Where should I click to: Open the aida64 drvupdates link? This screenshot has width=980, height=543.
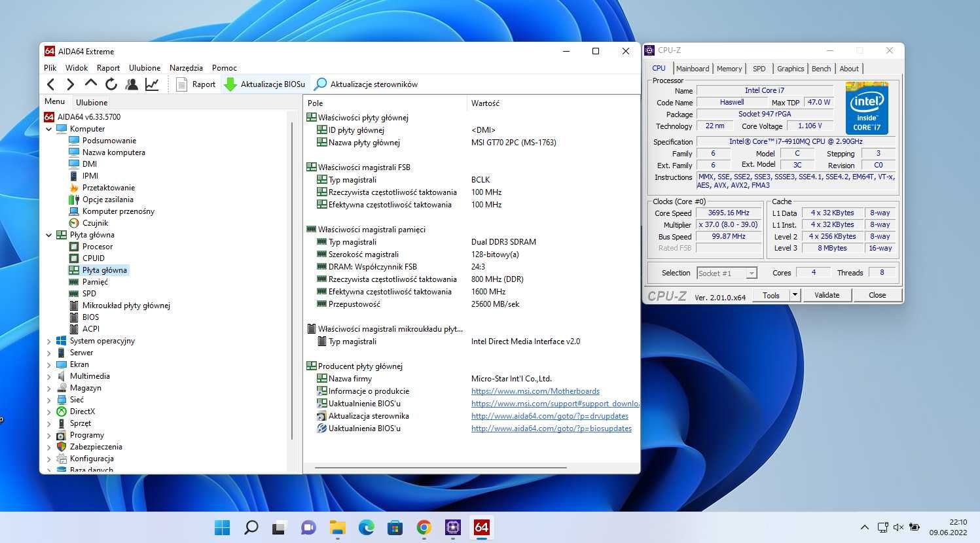click(x=550, y=416)
